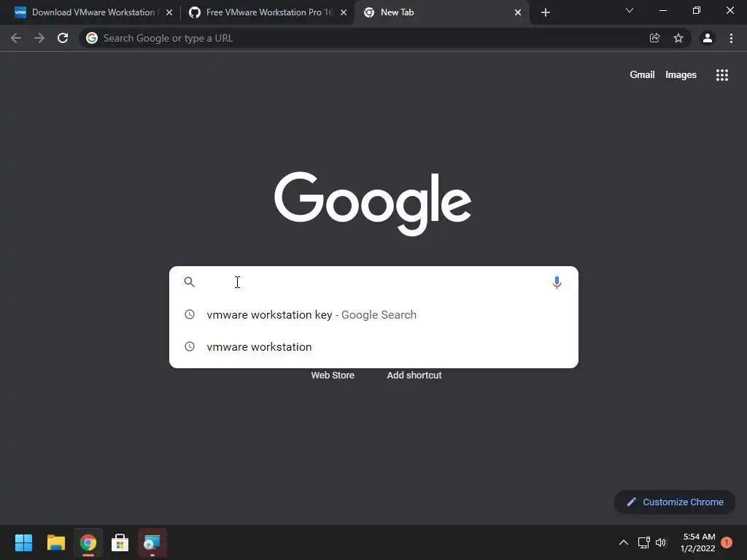Share this page icon in address bar

[x=654, y=38]
